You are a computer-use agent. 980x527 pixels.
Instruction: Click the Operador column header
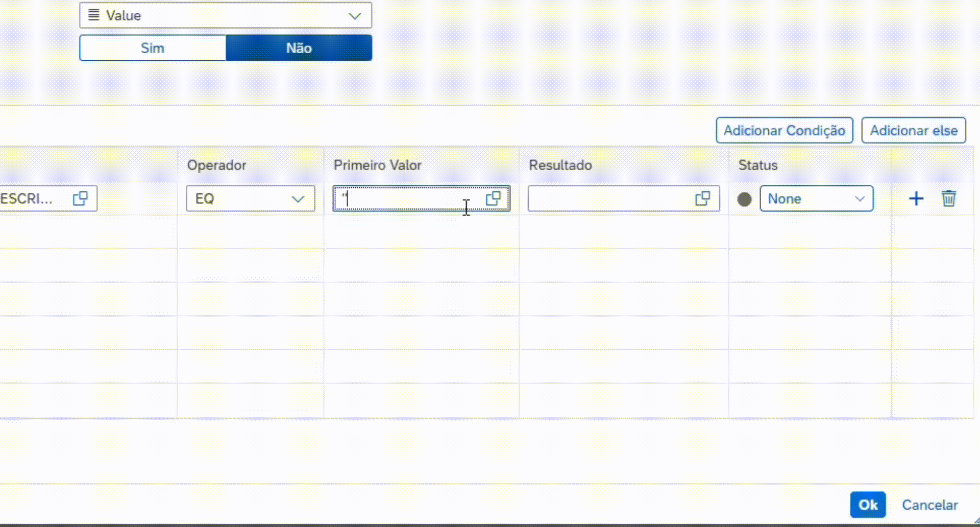coord(216,165)
